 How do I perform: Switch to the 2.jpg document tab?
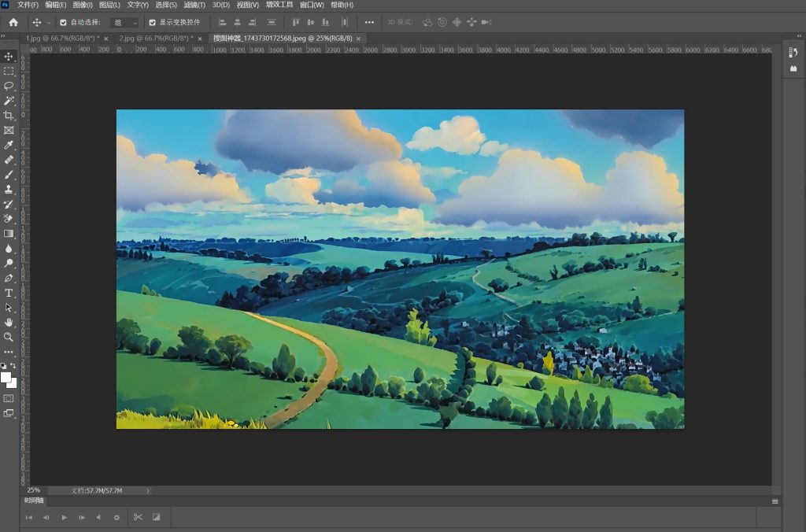point(152,38)
